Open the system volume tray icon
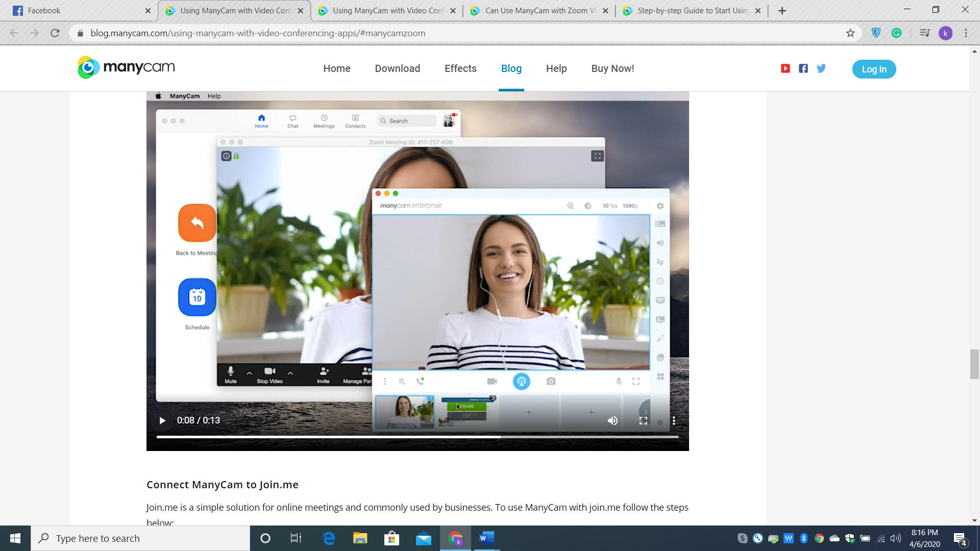980x551 pixels. point(896,538)
